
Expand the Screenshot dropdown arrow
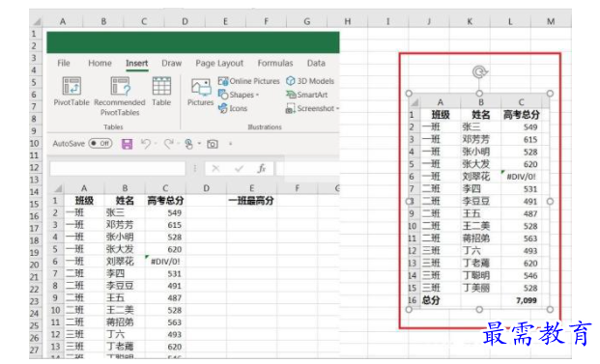(x=337, y=108)
